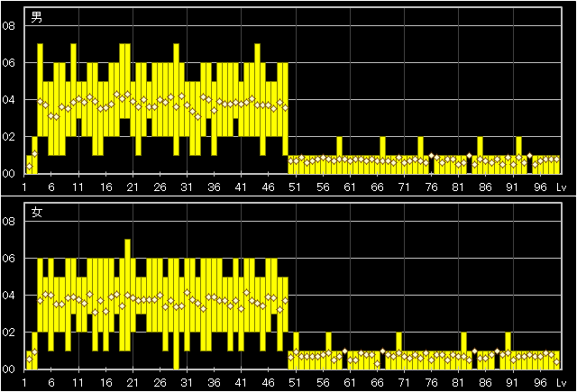Click level 76 on the 男 chart x-axis
The image size is (577, 392).
pyautogui.click(x=431, y=187)
